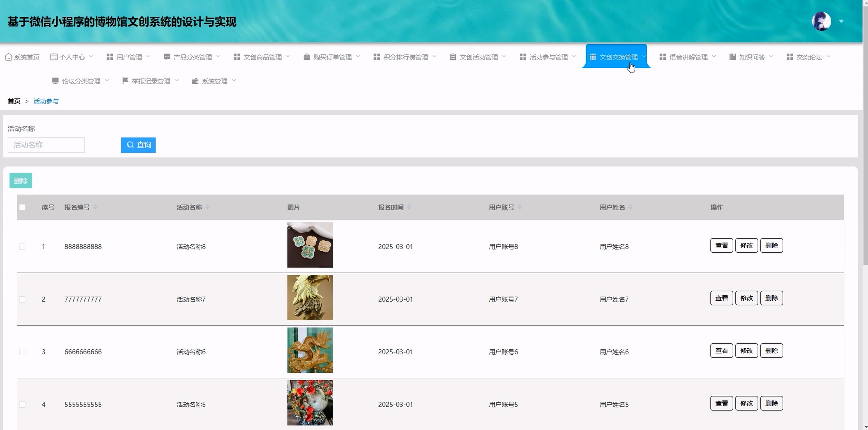Click the briefcase icon beside 购买订单管理
The height and width of the screenshot is (430, 868).
pos(307,57)
